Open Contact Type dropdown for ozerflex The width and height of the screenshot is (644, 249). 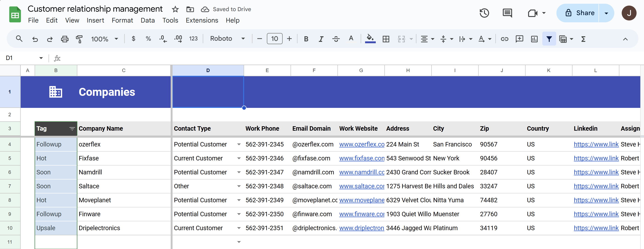[239, 144]
